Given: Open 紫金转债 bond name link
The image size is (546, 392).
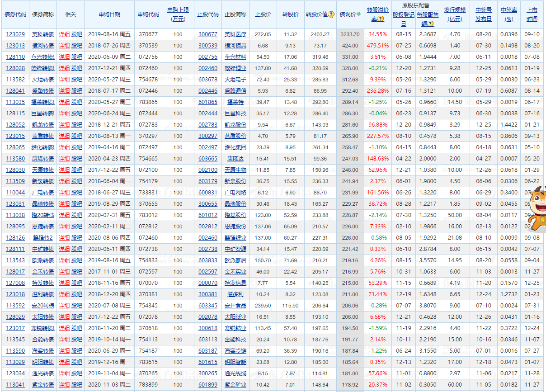Looking at the screenshot, I should point(43,385).
